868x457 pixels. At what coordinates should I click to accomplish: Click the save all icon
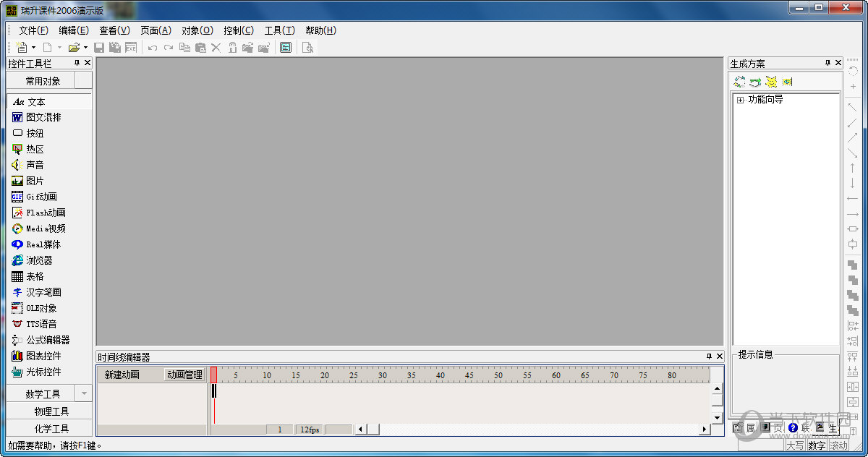[x=115, y=48]
